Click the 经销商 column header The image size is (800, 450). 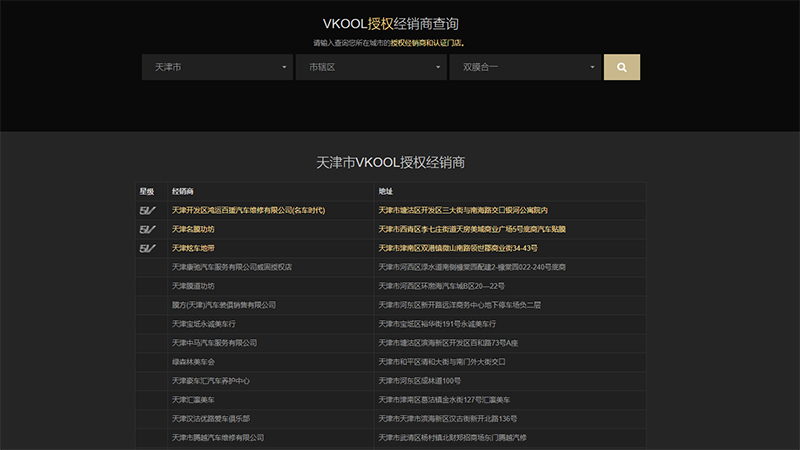tap(182, 191)
